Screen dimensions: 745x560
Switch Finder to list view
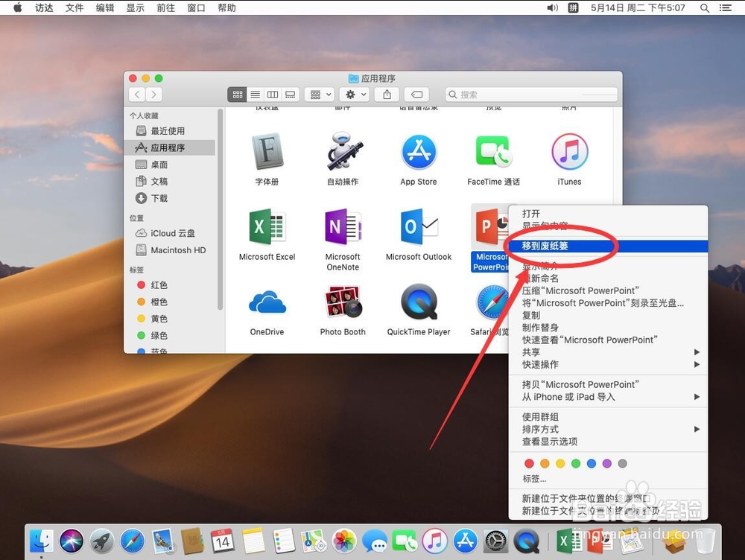255,95
